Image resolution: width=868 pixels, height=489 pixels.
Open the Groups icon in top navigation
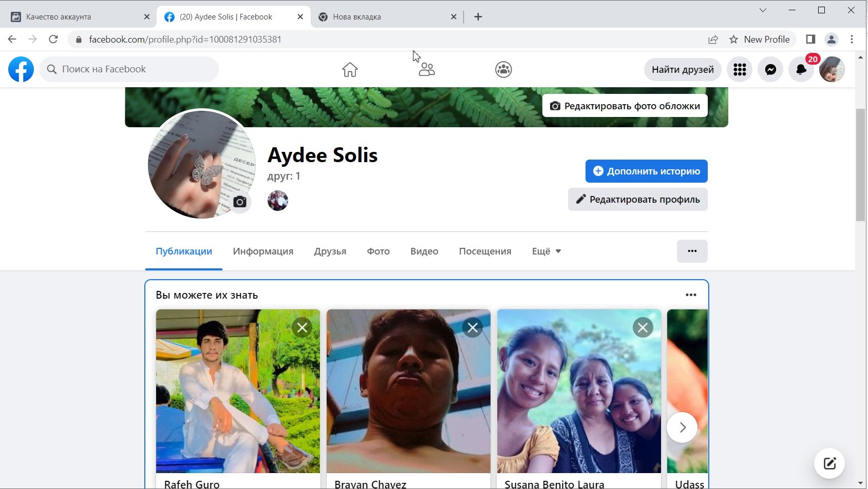coord(503,69)
